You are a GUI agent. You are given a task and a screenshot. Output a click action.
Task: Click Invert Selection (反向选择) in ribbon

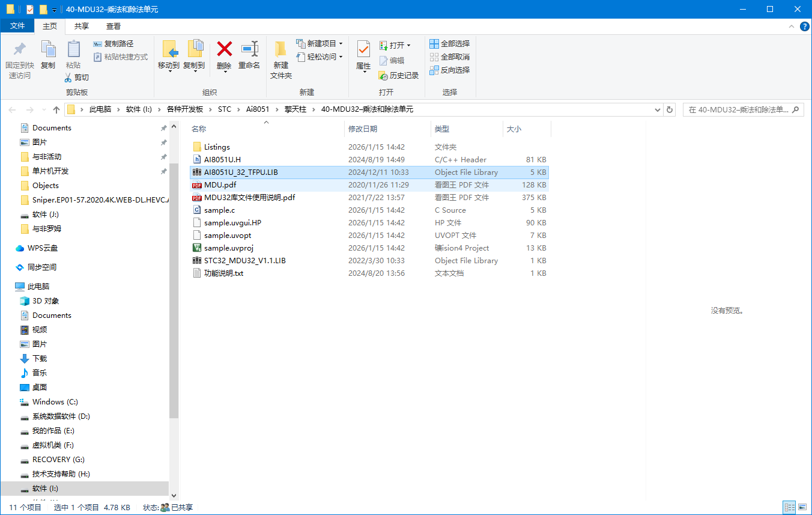click(449, 70)
